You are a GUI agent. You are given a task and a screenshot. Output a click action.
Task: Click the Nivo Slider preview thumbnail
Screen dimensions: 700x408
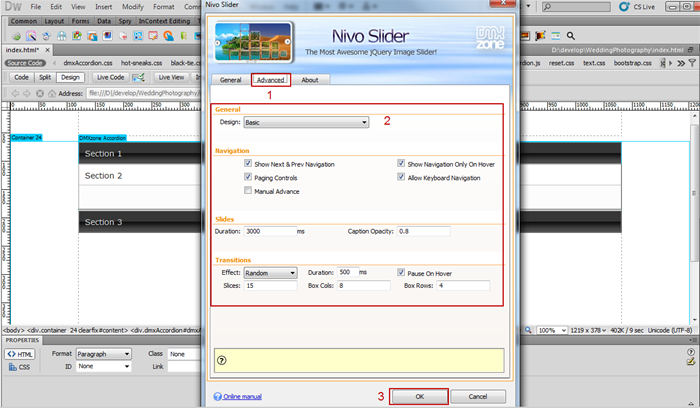pos(253,42)
